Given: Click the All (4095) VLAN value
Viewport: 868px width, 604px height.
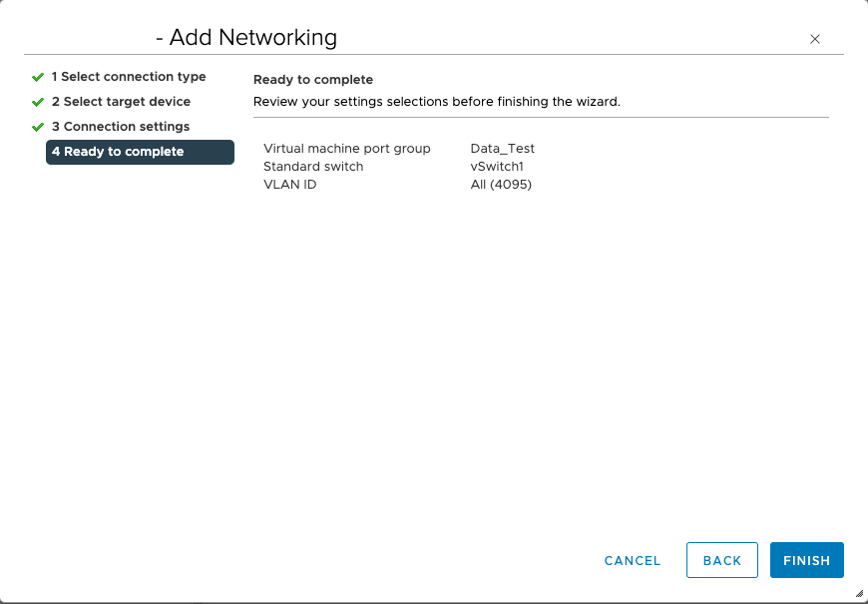Looking at the screenshot, I should tap(501, 185).
